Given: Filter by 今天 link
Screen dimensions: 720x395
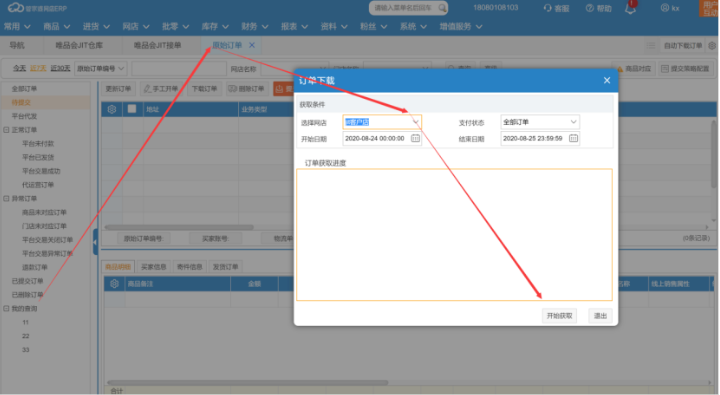Looking at the screenshot, I should pos(19,68).
